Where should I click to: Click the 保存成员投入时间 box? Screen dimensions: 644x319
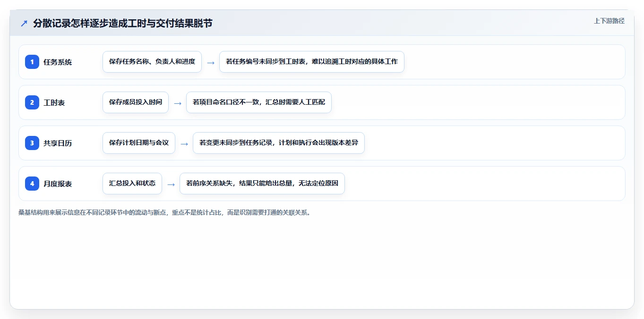pos(136,102)
